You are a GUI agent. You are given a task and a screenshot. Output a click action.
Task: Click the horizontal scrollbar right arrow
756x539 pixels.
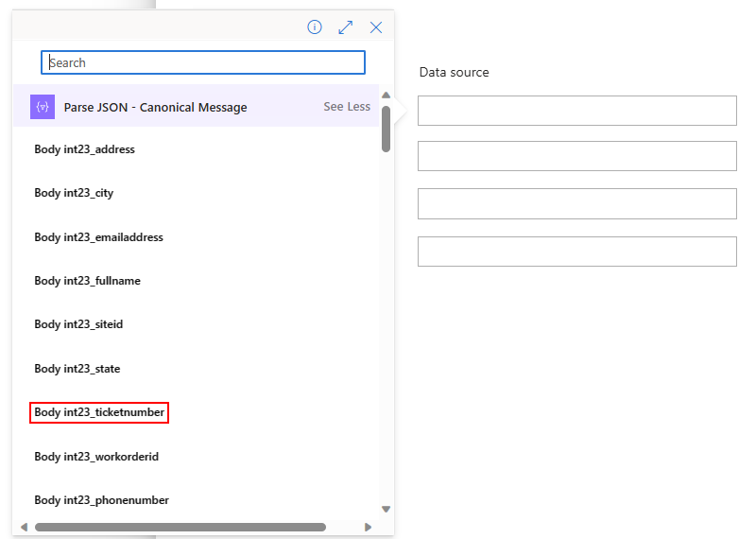click(x=368, y=527)
